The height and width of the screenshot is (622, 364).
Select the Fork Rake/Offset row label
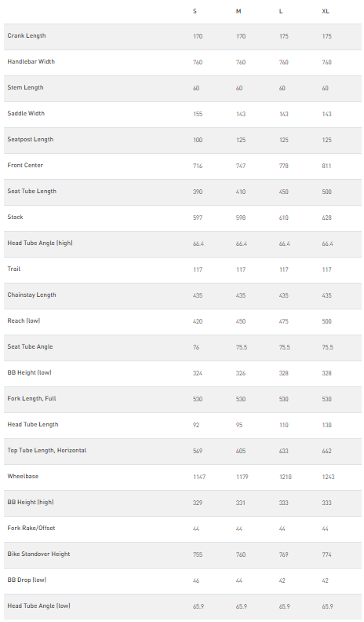tap(31, 528)
